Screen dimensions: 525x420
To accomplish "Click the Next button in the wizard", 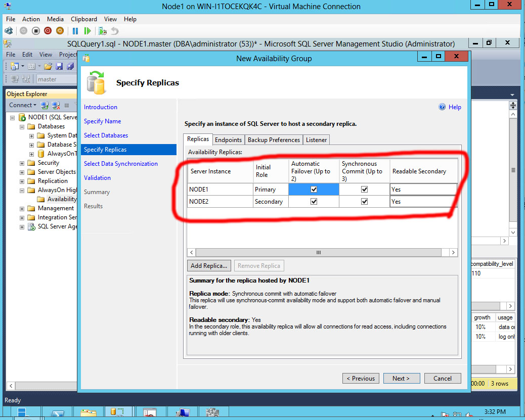I will coord(402,378).
